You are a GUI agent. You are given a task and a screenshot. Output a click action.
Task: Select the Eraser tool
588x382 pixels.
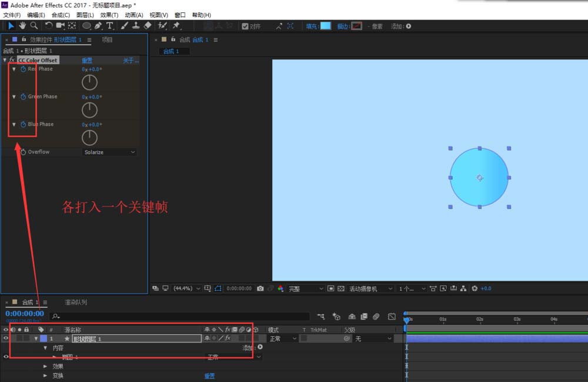[148, 26]
